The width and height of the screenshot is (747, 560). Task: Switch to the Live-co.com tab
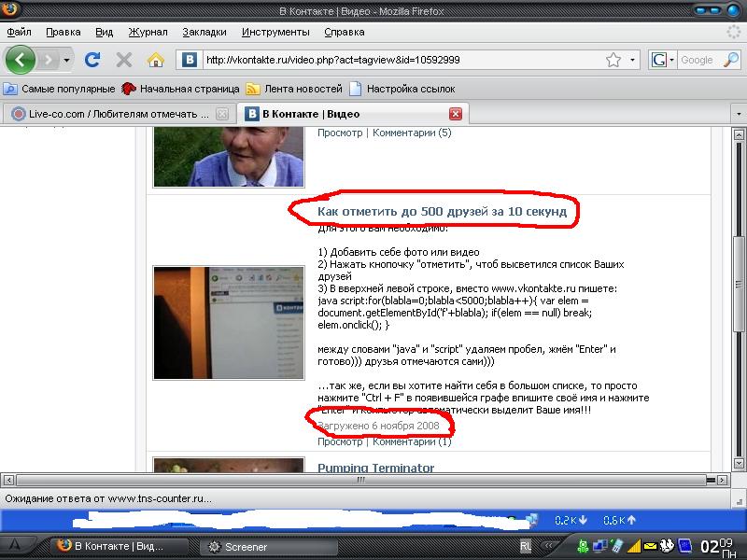pos(112,114)
